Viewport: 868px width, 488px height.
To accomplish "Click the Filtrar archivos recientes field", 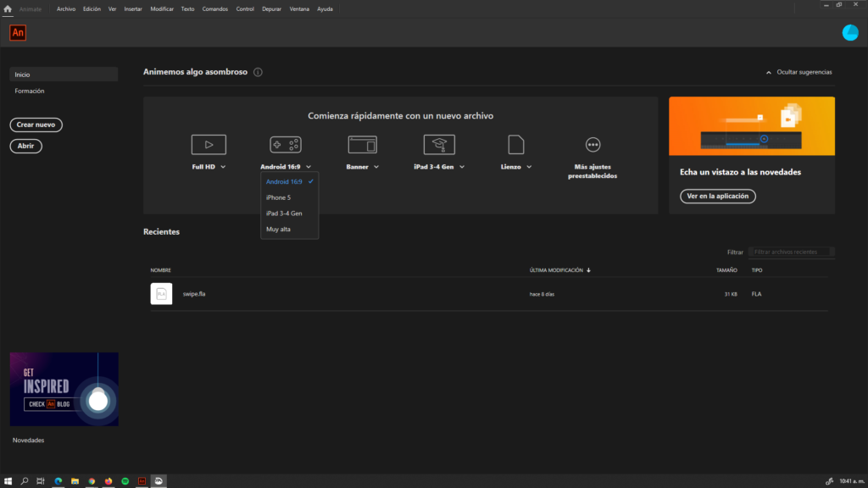I will pyautogui.click(x=791, y=252).
